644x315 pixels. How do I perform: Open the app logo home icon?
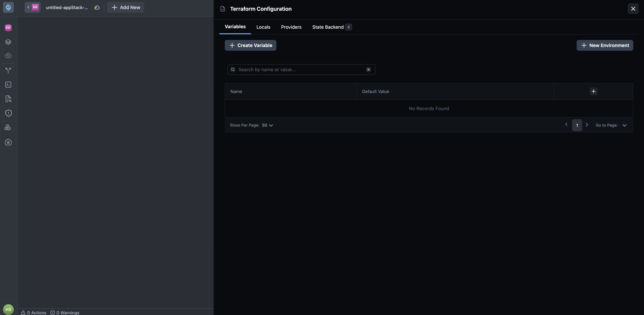8,7
